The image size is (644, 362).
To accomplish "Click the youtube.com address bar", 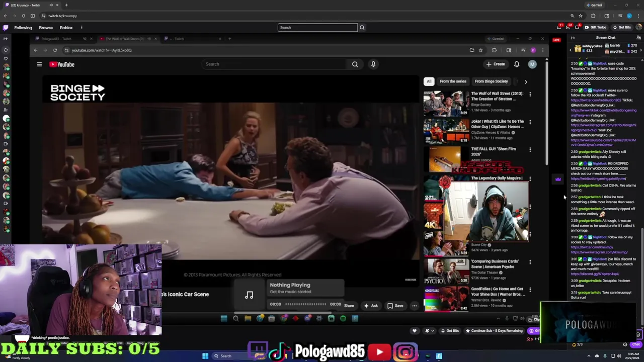I will click(x=267, y=50).
